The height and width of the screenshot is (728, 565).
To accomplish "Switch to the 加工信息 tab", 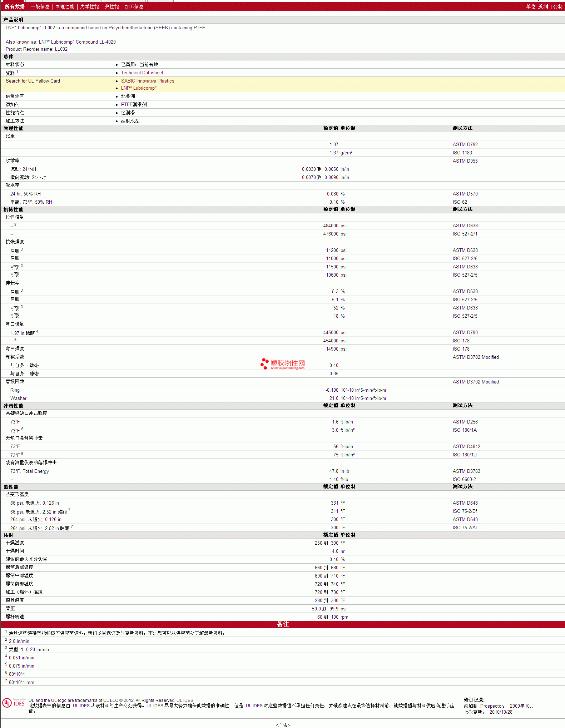I will (x=134, y=6).
